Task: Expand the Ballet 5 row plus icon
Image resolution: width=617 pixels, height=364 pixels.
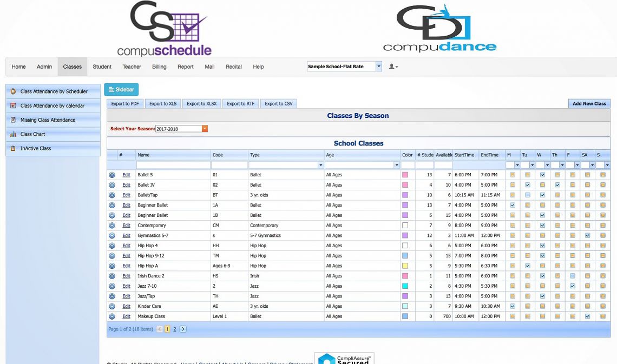Action: coord(112,175)
